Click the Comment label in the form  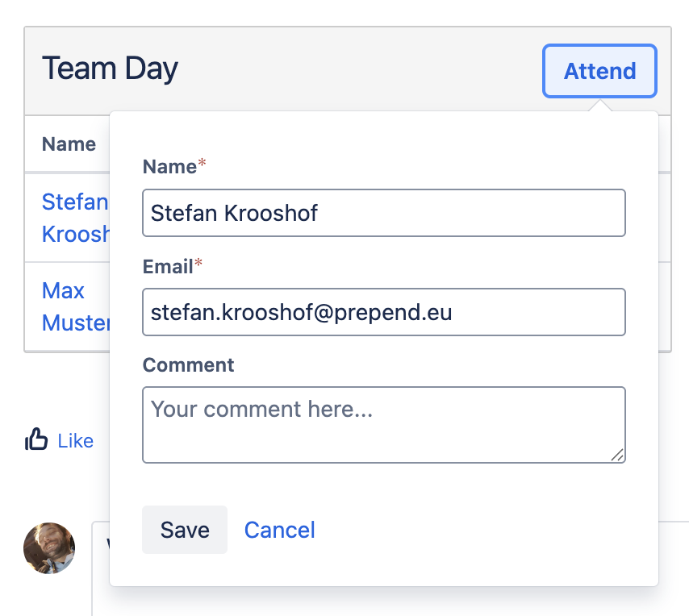coord(188,365)
